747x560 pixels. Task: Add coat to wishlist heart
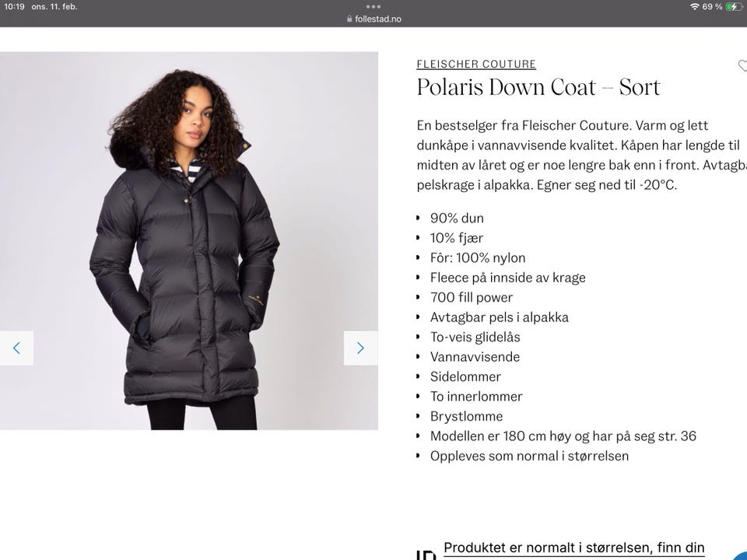coord(742,65)
